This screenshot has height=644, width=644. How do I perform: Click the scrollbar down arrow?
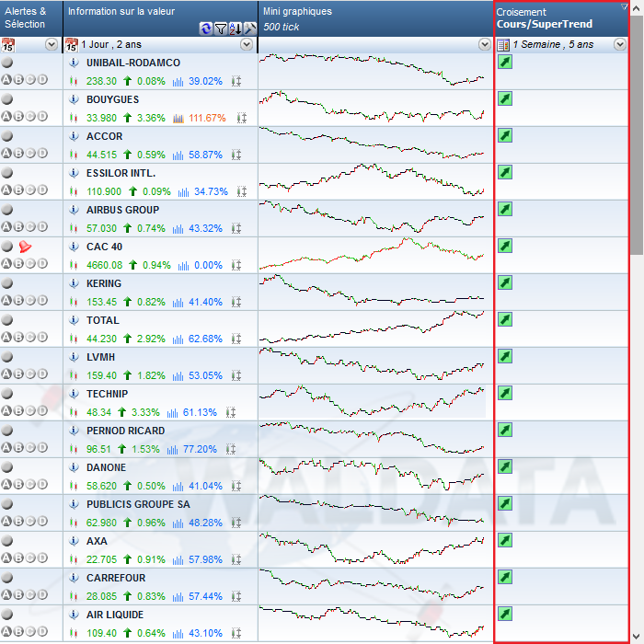coord(637,637)
